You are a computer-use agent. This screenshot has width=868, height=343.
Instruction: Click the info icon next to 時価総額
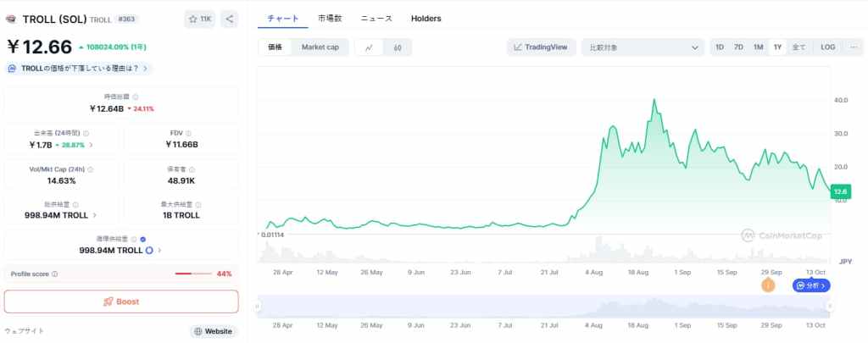[136, 97]
